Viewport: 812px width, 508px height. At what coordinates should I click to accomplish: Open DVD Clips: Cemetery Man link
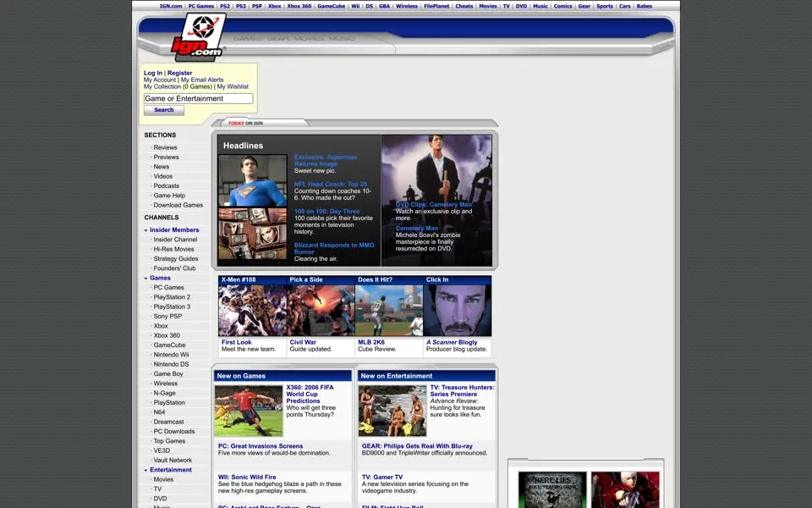pyautogui.click(x=434, y=204)
